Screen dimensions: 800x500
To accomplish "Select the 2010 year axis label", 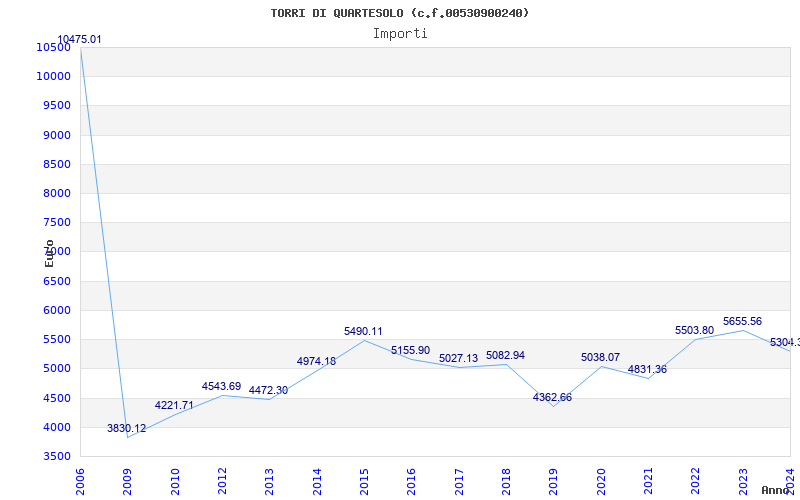I will coord(175,482).
